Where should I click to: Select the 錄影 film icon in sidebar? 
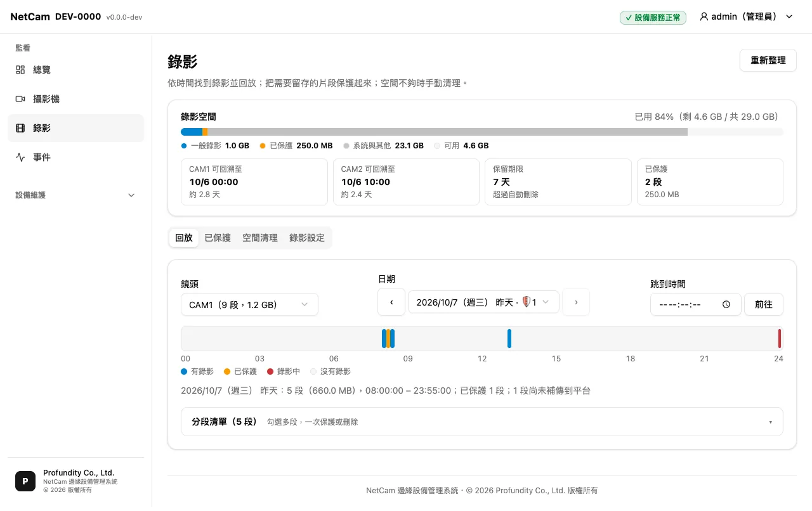[x=20, y=128]
